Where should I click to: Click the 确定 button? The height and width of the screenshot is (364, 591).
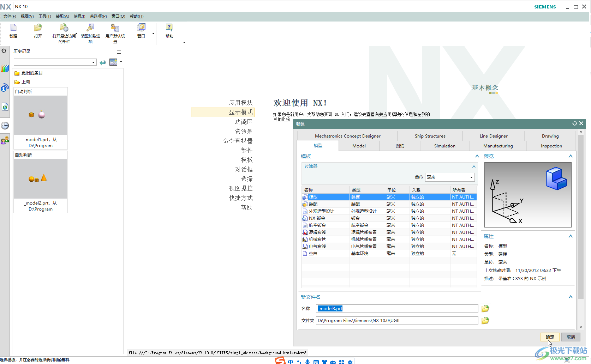pos(550,337)
